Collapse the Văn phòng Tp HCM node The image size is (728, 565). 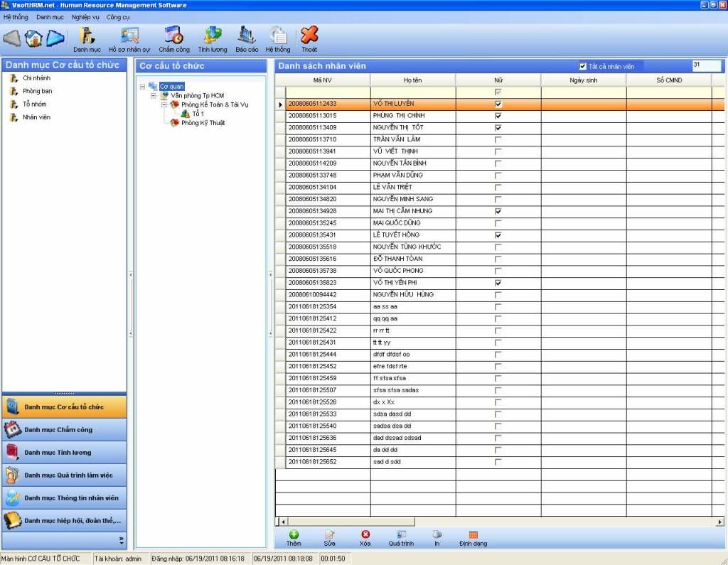154,96
